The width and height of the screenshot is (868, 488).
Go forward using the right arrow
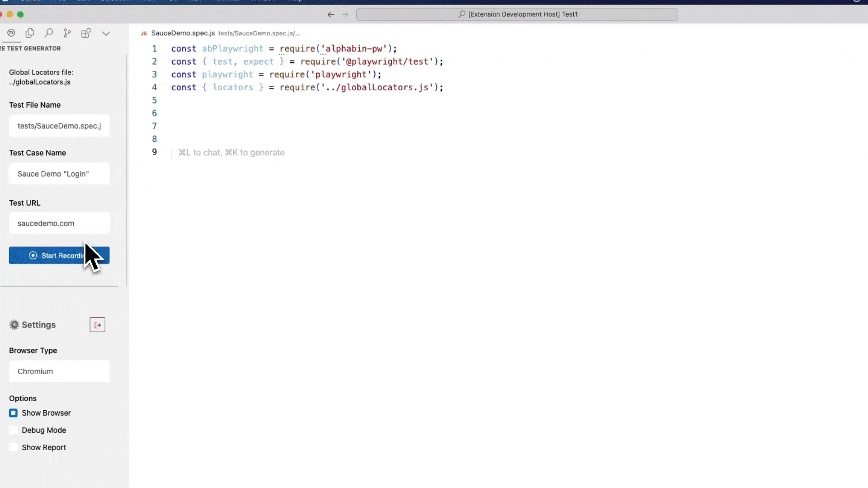(345, 14)
